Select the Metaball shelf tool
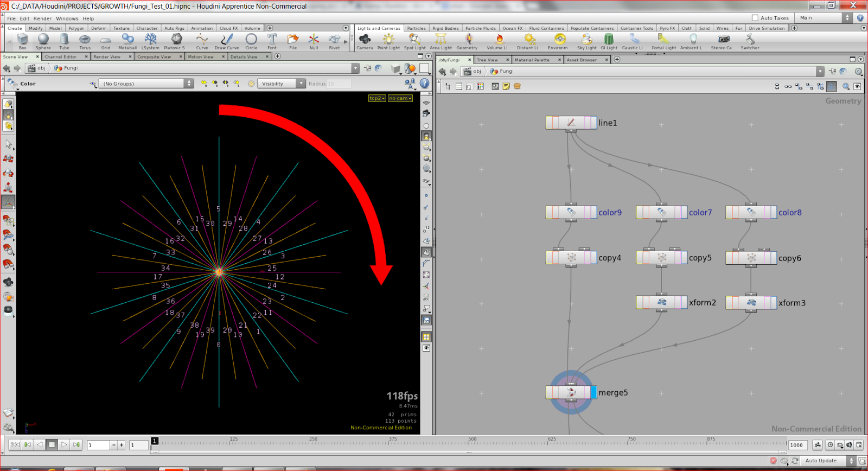This screenshot has height=471, width=868. click(x=128, y=41)
